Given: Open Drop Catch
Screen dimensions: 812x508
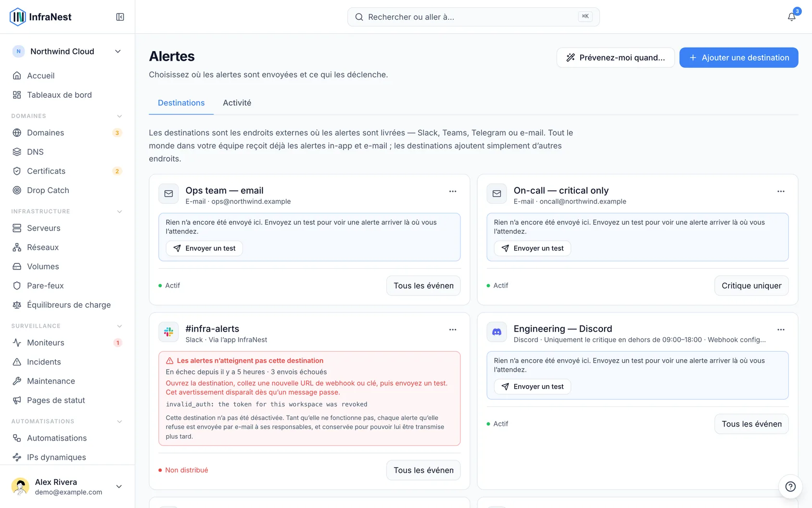Looking at the screenshot, I should (x=67, y=190).
